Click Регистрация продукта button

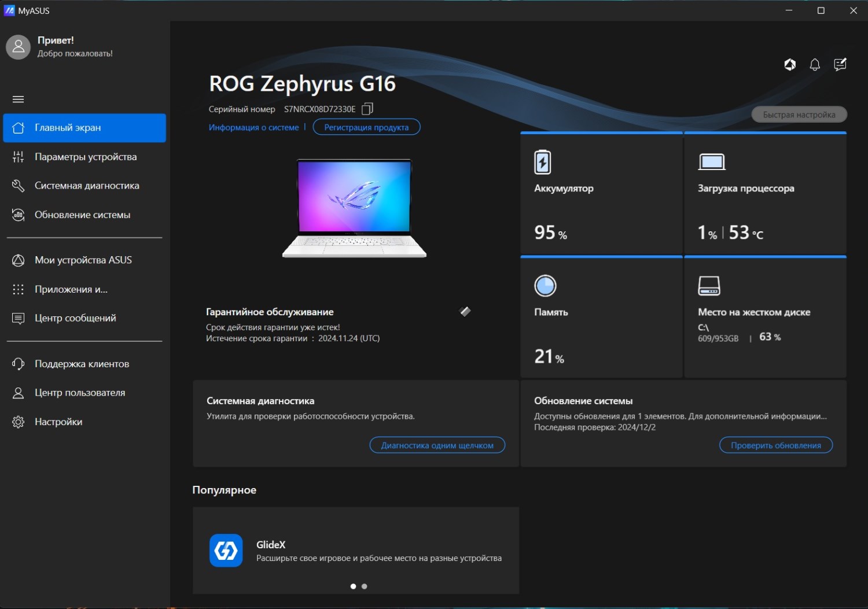coord(366,127)
